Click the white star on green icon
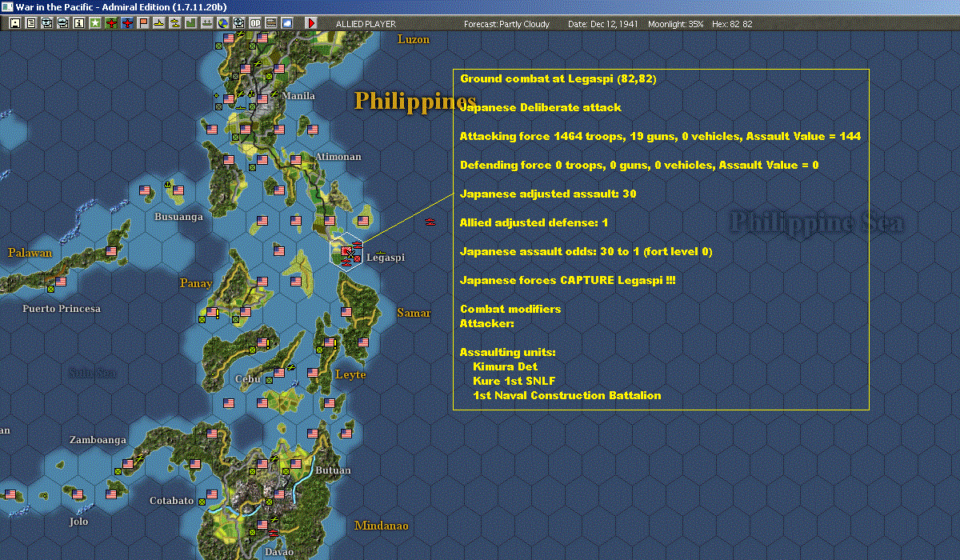 click(95, 24)
